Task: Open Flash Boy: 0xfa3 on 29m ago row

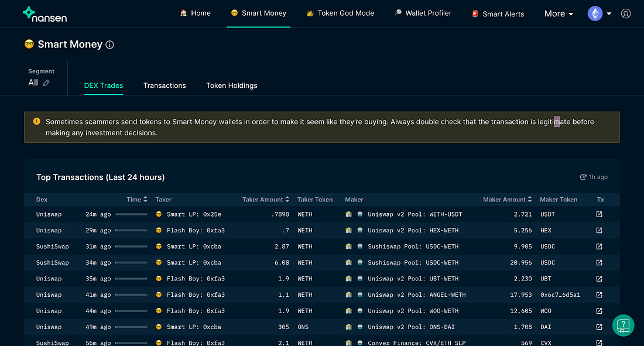Action: pos(196,231)
